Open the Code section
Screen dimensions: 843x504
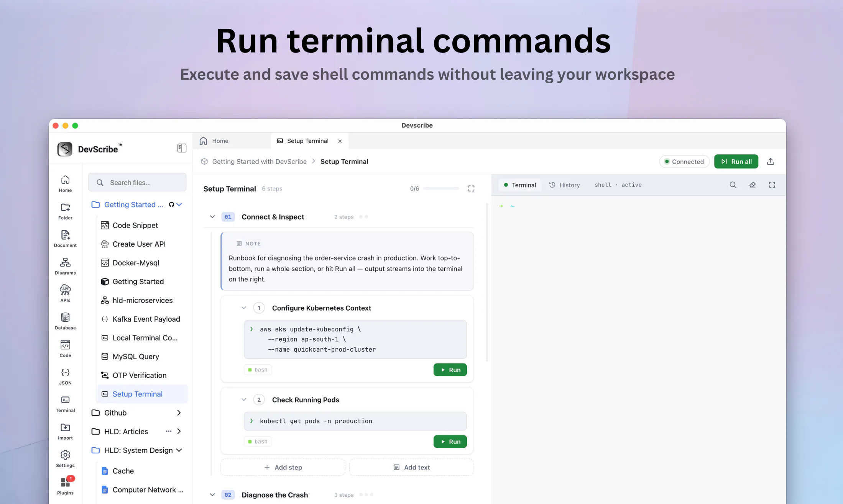pyautogui.click(x=65, y=349)
